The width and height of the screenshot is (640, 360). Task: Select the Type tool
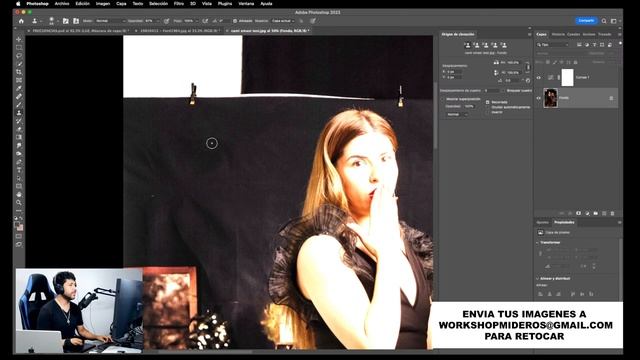point(19,170)
